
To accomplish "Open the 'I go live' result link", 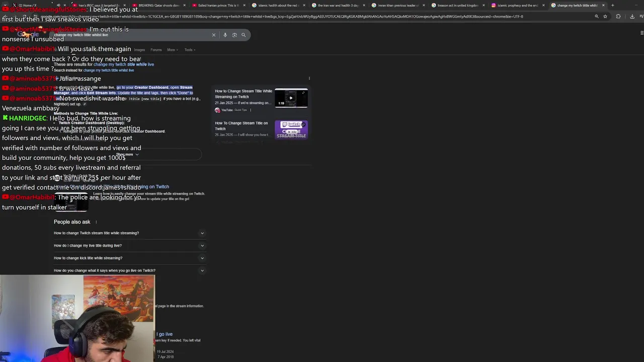I will (165, 334).
